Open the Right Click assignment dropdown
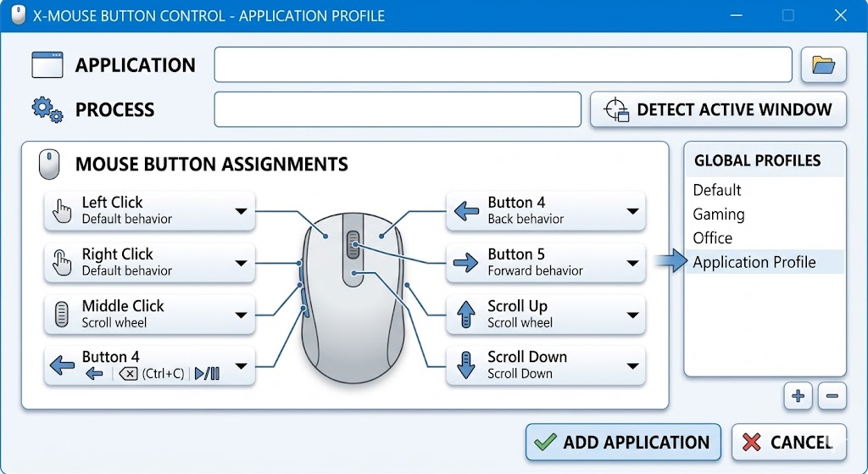Image resolution: width=868 pixels, height=474 pixels. (x=241, y=263)
